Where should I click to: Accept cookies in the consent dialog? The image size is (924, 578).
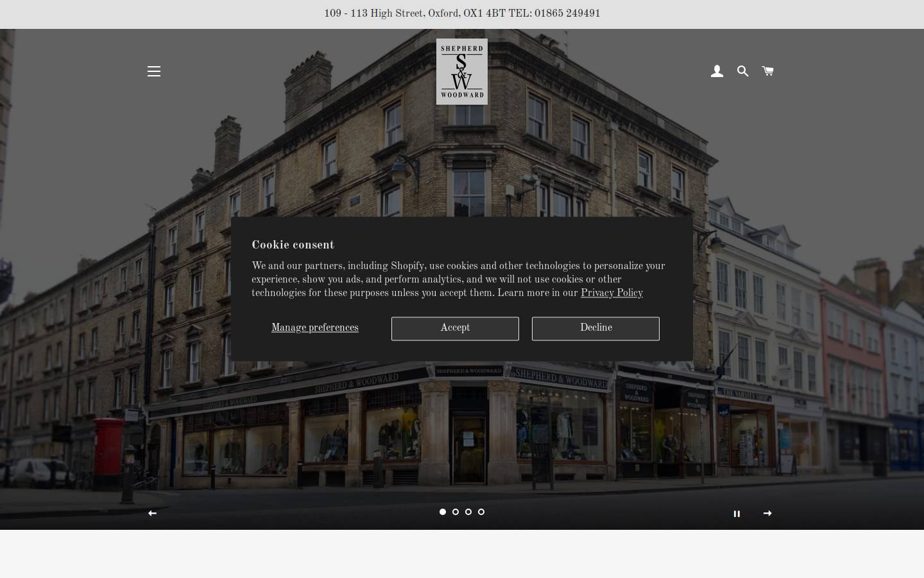(455, 328)
